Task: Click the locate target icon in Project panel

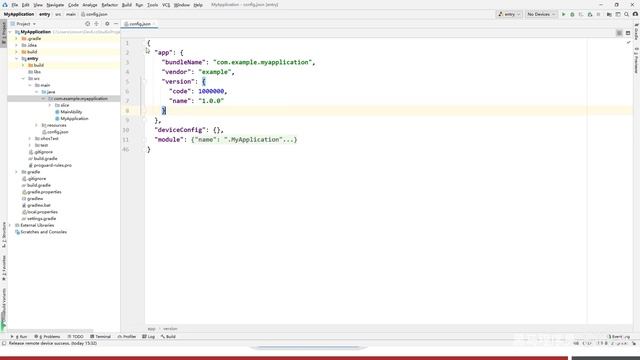Action: (x=87, y=24)
